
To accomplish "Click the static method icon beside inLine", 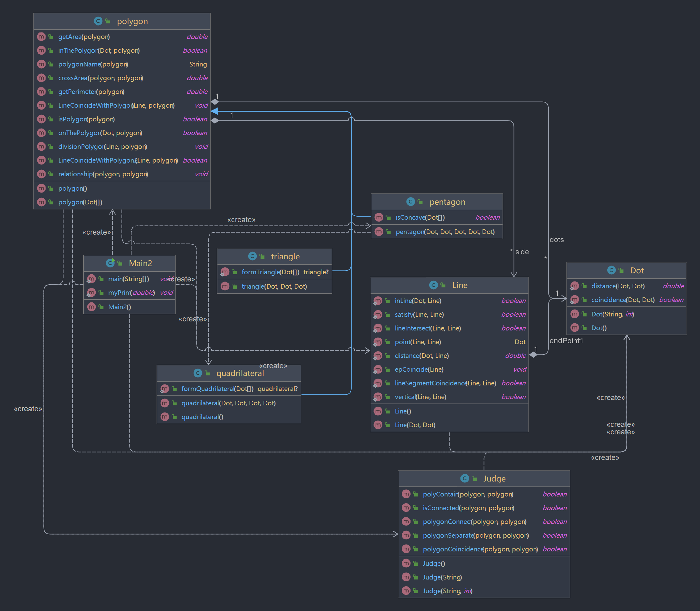I will 377,301.
